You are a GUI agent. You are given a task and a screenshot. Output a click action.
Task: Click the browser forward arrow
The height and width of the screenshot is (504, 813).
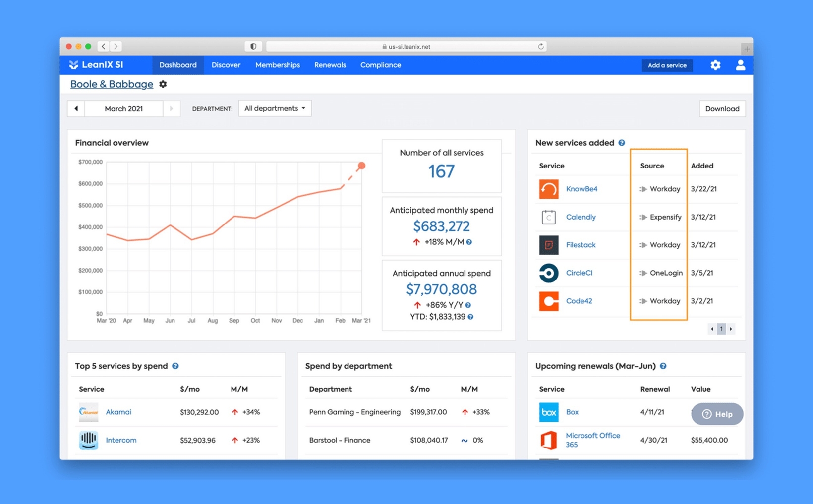pos(116,46)
